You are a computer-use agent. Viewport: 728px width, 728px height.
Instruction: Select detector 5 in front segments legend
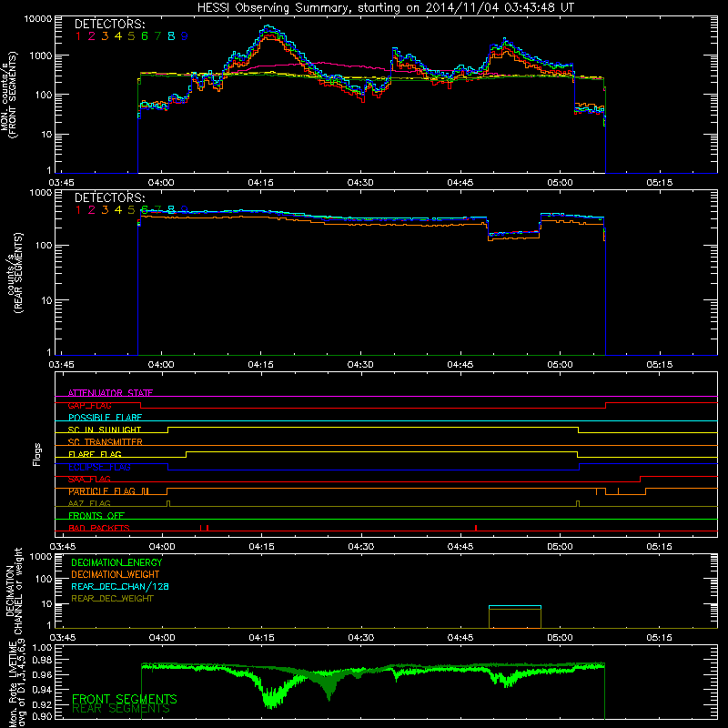coord(131,36)
